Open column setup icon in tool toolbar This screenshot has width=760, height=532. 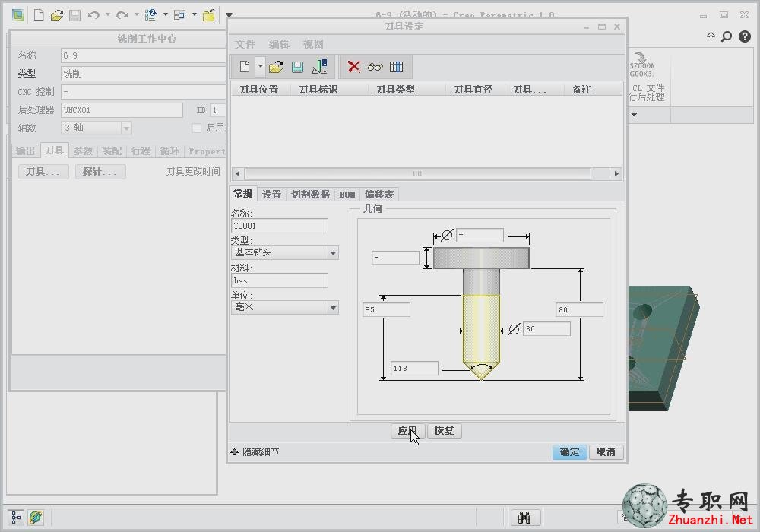click(x=397, y=67)
